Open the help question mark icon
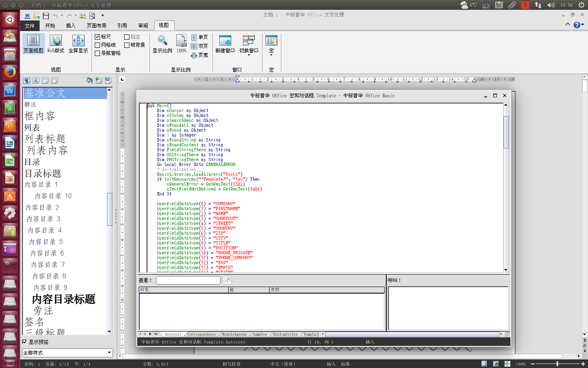588x368 pixels. [577, 25]
